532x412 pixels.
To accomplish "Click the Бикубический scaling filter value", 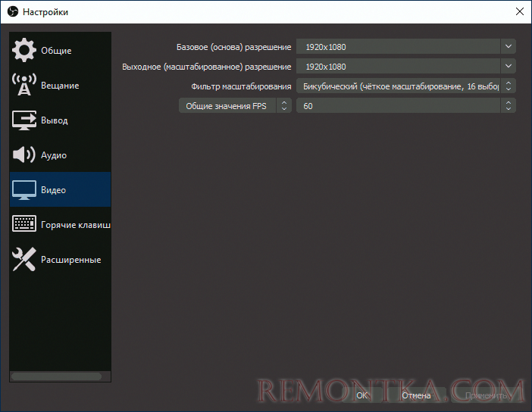I will click(x=399, y=86).
